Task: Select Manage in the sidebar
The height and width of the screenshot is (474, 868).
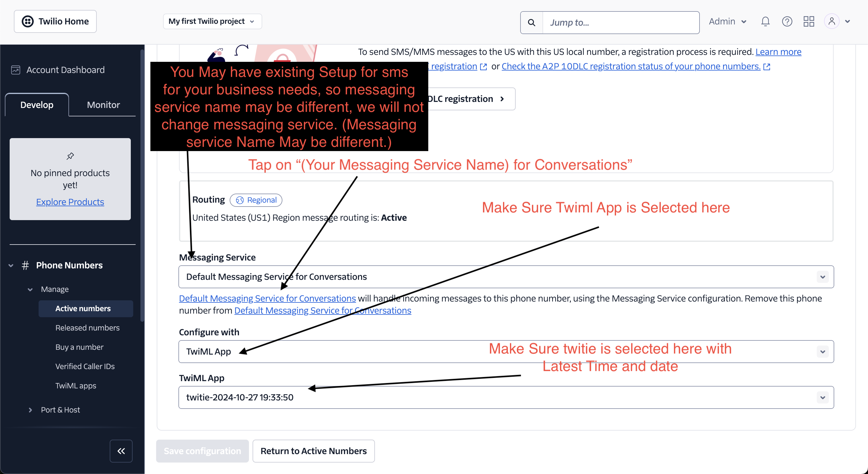Action: [x=55, y=289]
